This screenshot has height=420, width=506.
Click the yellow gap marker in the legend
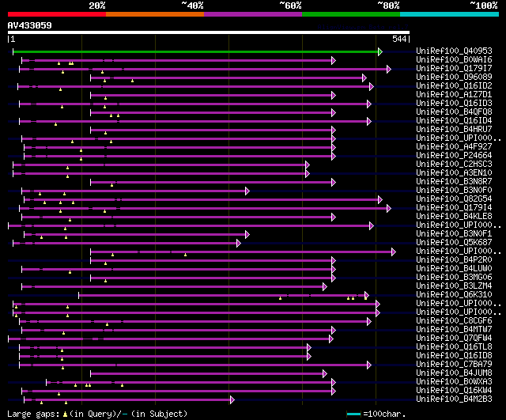pyautogui.click(x=65, y=414)
